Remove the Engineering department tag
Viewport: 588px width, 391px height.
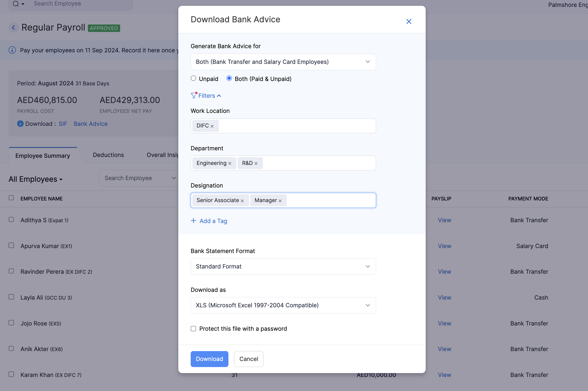pos(230,163)
